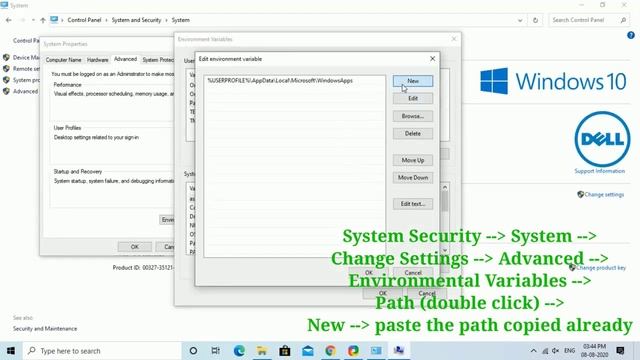The width and height of the screenshot is (640, 360).
Task: Click Move Down button
Action: (413, 178)
